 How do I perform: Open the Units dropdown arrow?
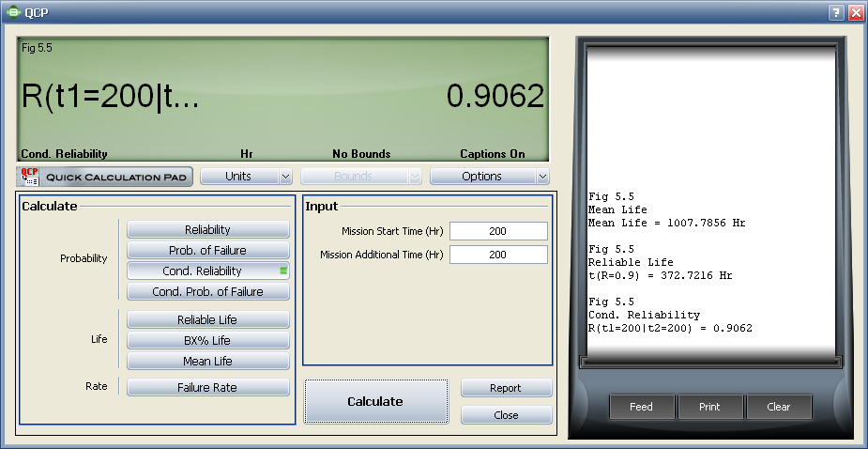click(x=285, y=177)
